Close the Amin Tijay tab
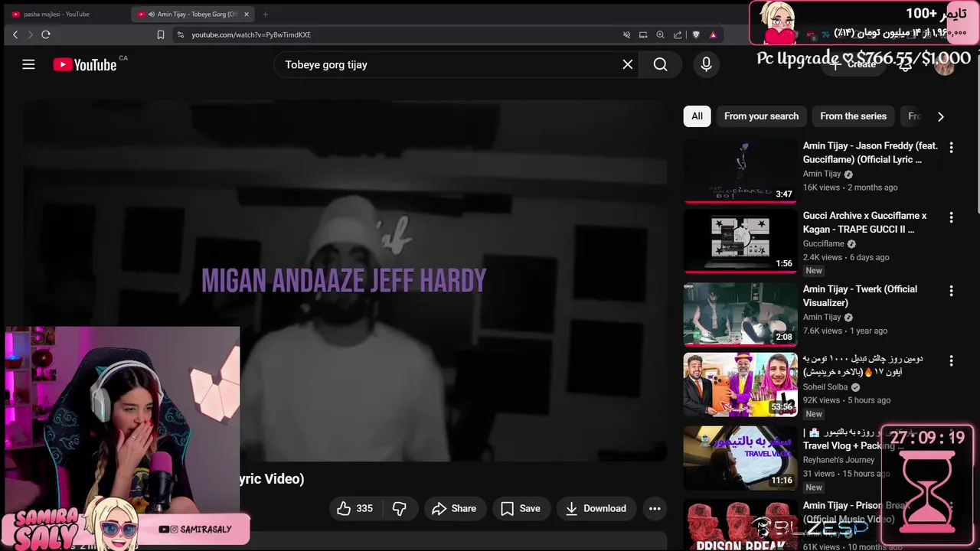 pos(246,14)
